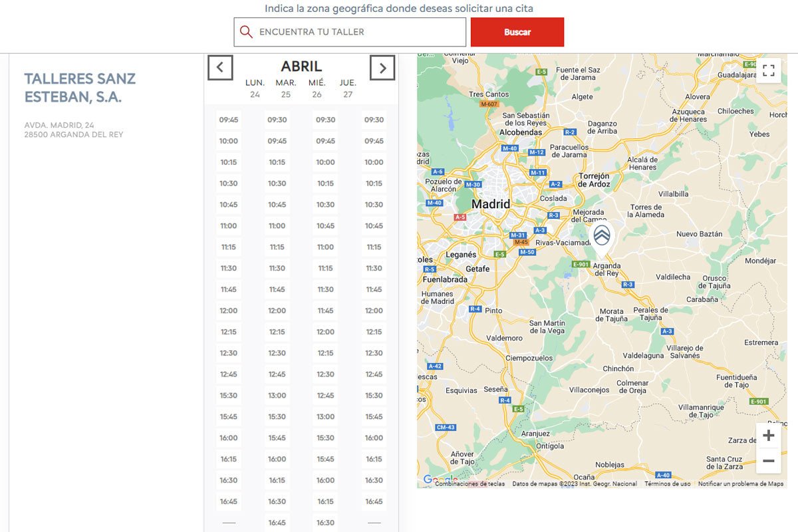
Task: Choose the 10:00 slot on Thursday 27
Action: (374, 162)
